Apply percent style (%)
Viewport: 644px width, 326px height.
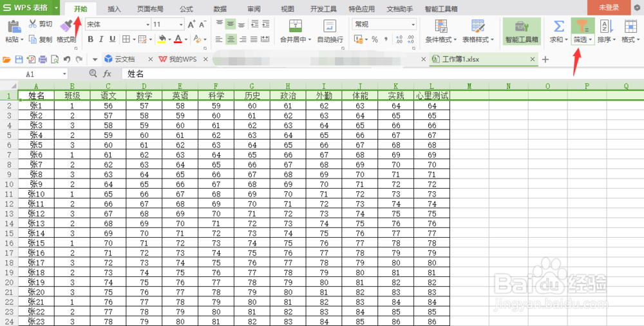pos(375,39)
